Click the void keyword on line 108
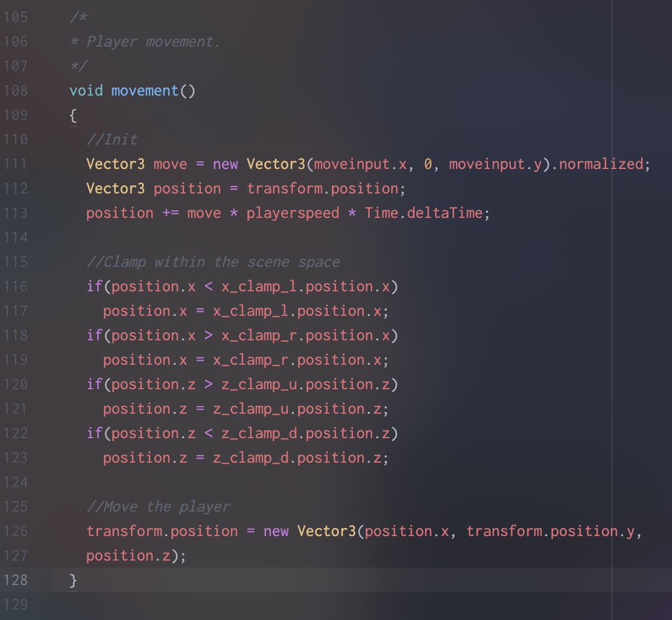Screen dimensions: 672x620 coord(85,91)
